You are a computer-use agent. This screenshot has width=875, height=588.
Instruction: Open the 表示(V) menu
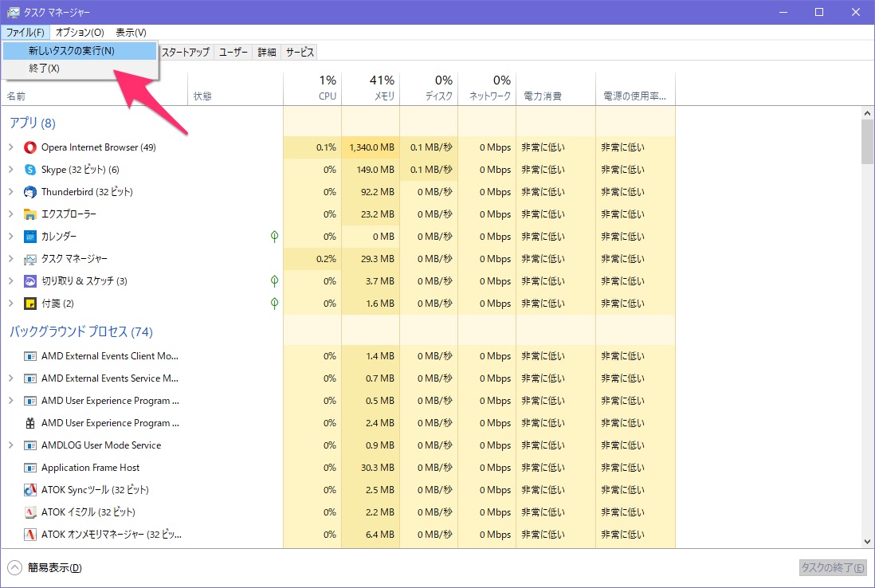coord(131,33)
